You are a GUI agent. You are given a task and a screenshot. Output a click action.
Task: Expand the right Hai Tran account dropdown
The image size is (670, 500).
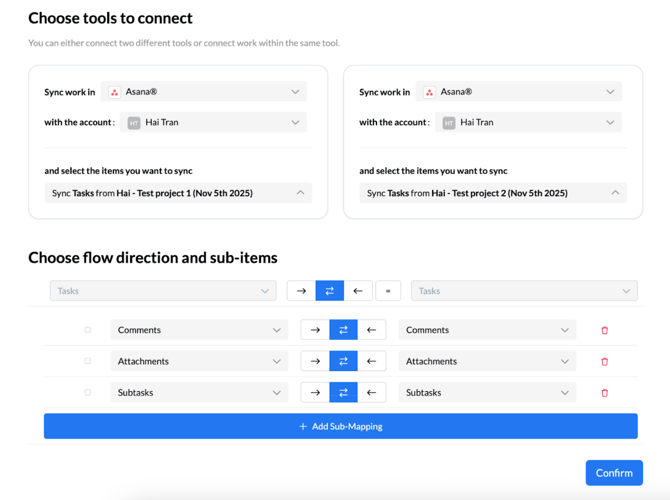(x=518, y=123)
